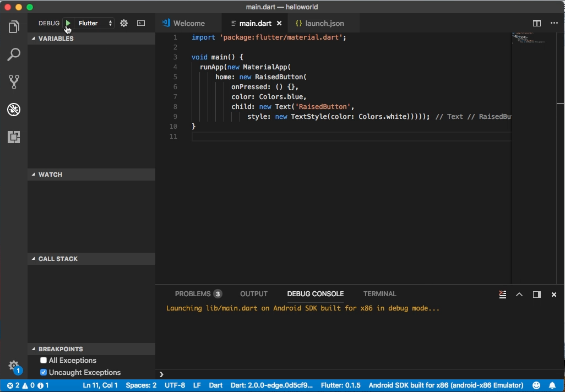Clear the debug console output
Viewport: 565px width, 392px height.
coord(503,295)
